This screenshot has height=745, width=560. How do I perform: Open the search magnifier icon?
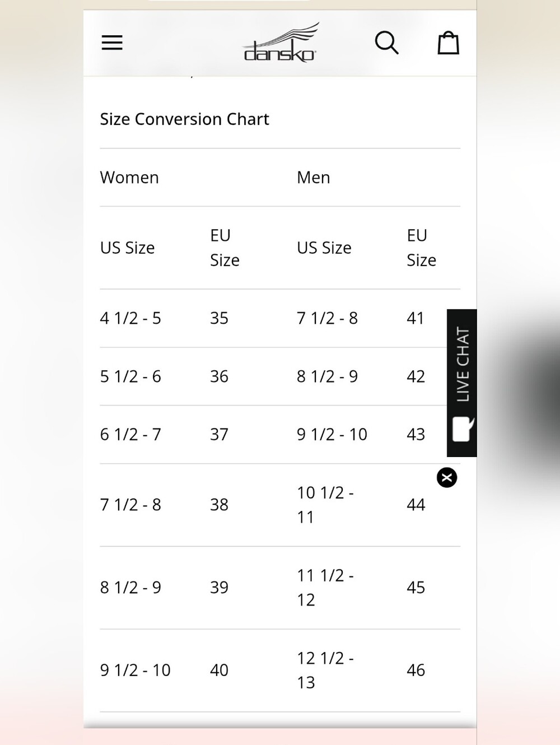[386, 43]
